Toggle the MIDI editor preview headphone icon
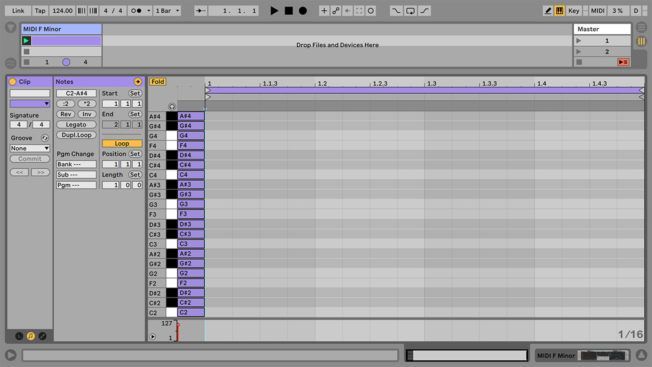This screenshot has width=652, height=367. (x=172, y=106)
